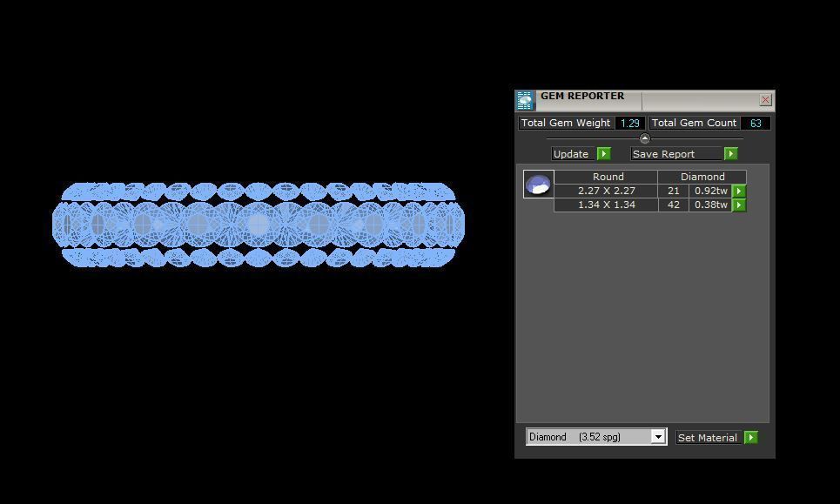Viewport: 840px width, 504px height.
Task: Click the Diamond column header
Action: point(702,177)
